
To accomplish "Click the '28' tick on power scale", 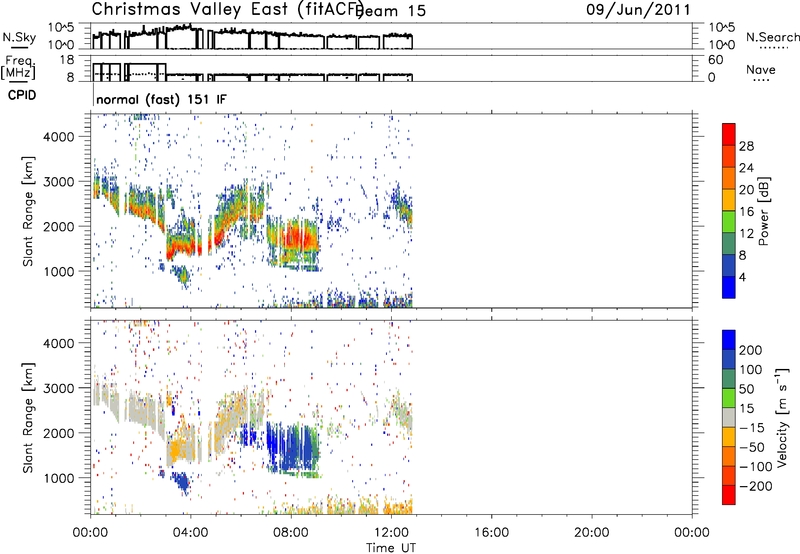I will [746, 146].
